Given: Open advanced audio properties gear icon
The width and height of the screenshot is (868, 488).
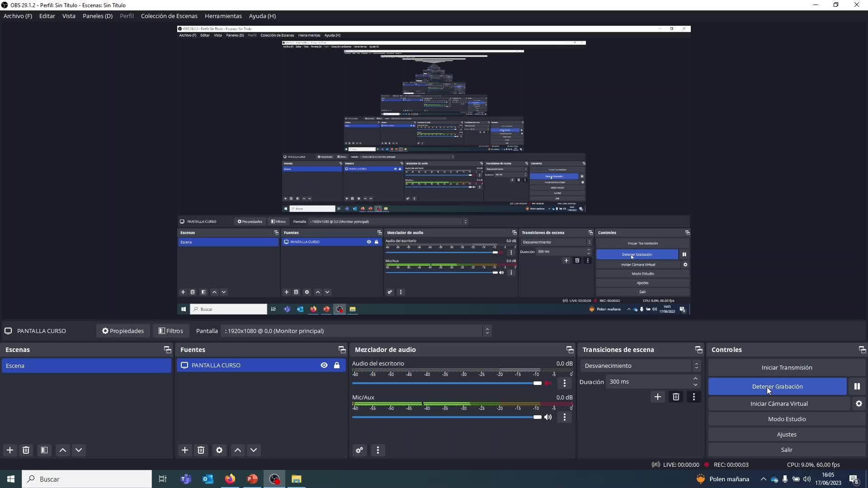Looking at the screenshot, I should 359,450.
